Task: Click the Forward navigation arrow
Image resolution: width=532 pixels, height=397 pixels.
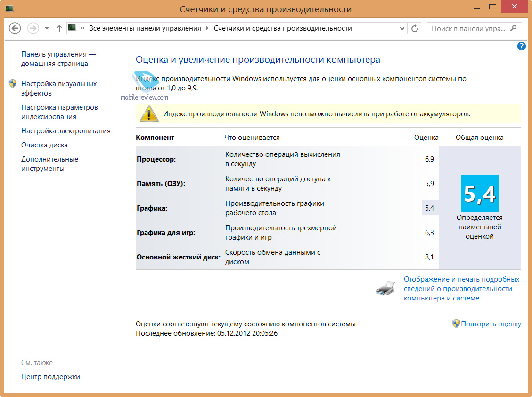Action: (33, 28)
